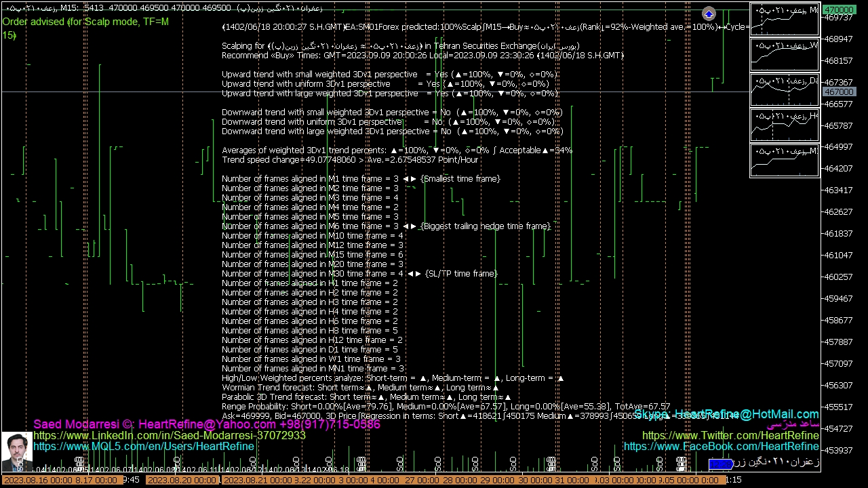Open the LinkedIn profile link
The width and height of the screenshot is (868, 488).
(170, 435)
